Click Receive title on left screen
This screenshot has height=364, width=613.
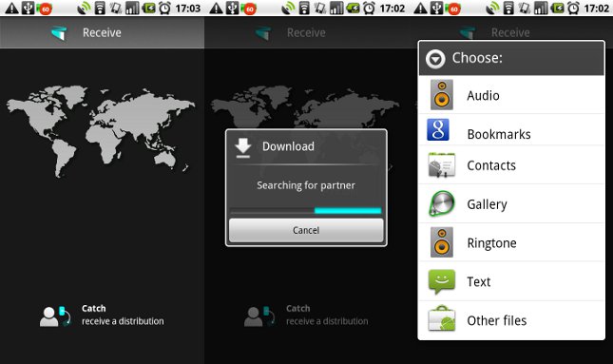click(102, 33)
